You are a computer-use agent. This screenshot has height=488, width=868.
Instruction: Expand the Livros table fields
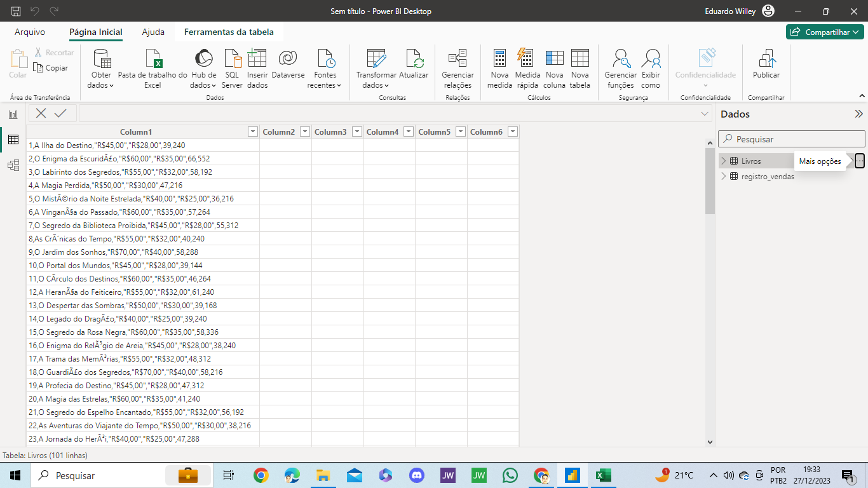(x=723, y=161)
